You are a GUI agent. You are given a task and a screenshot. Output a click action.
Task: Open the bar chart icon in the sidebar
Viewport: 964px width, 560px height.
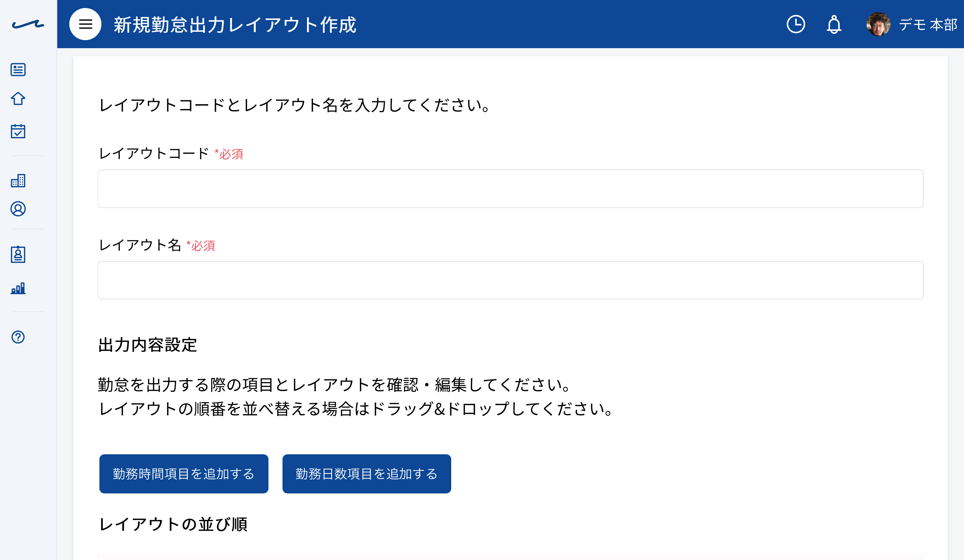coord(18,288)
